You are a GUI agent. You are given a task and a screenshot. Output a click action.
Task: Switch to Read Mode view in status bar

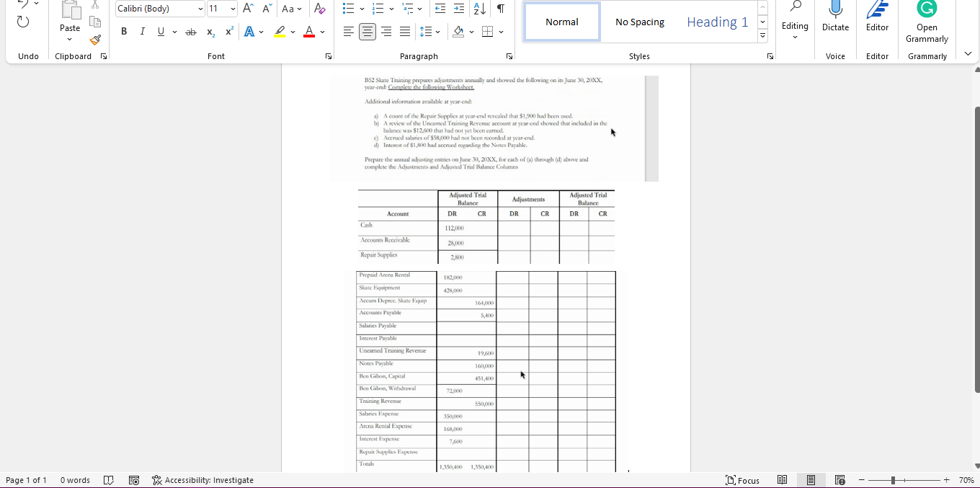click(x=782, y=480)
